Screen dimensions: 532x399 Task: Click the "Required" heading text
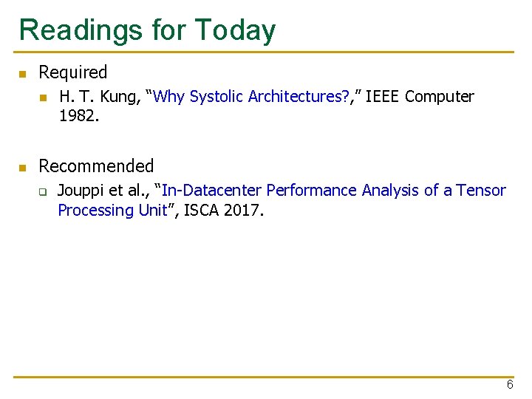tap(73, 72)
